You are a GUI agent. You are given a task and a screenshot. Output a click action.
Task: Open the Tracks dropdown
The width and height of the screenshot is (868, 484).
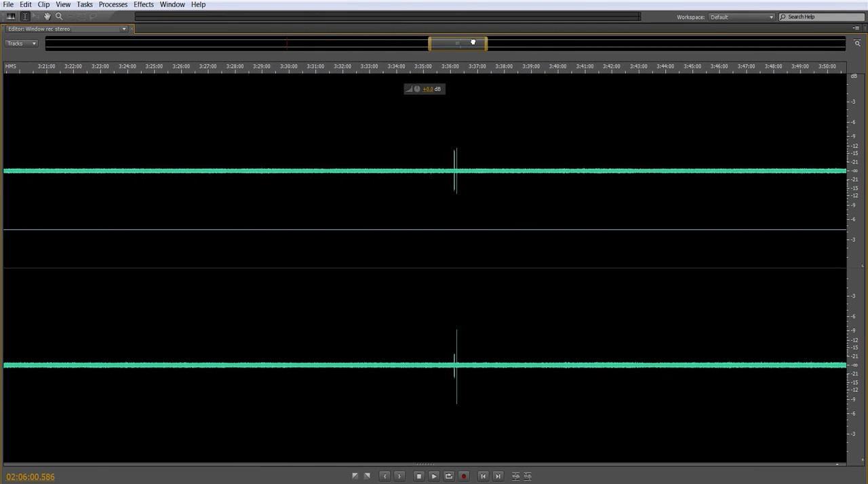pyautogui.click(x=21, y=43)
